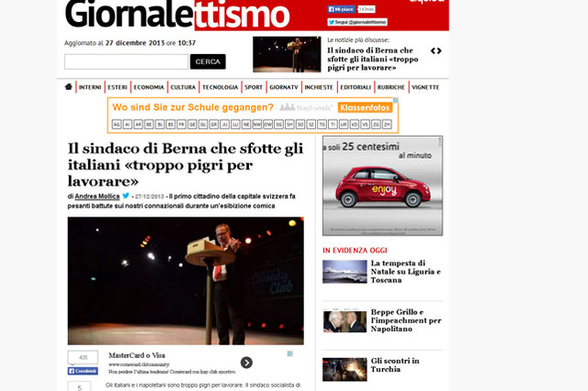Screen dimensions: 588x391
Task: Click the arrow in MasterCard o Visa ad
Action: (x=246, y=363)
